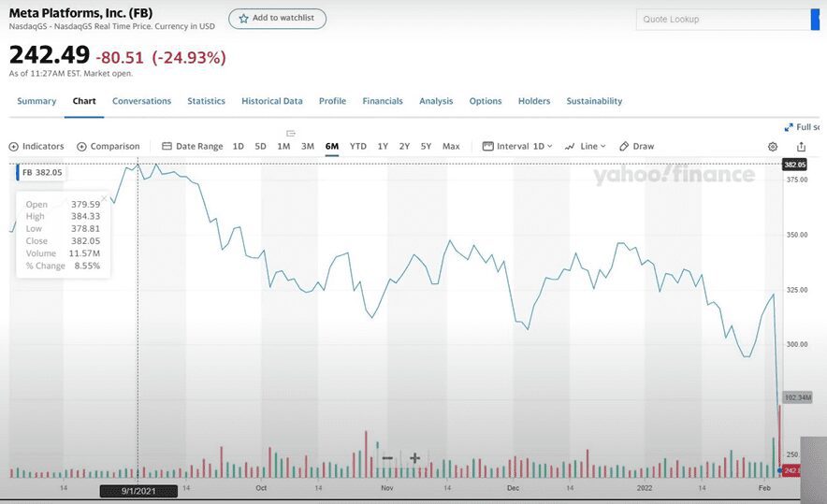
Task: Switch to the Historical Data tab
Action: (272, 101)
